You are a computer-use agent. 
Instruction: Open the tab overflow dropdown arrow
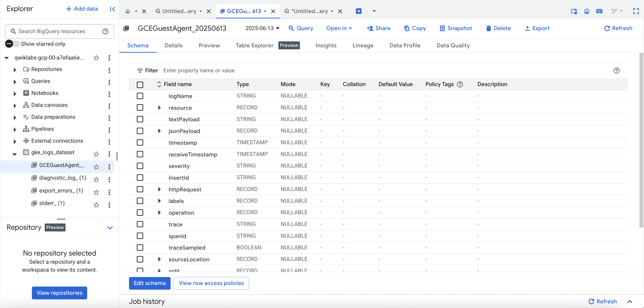(x=374, y=11)
